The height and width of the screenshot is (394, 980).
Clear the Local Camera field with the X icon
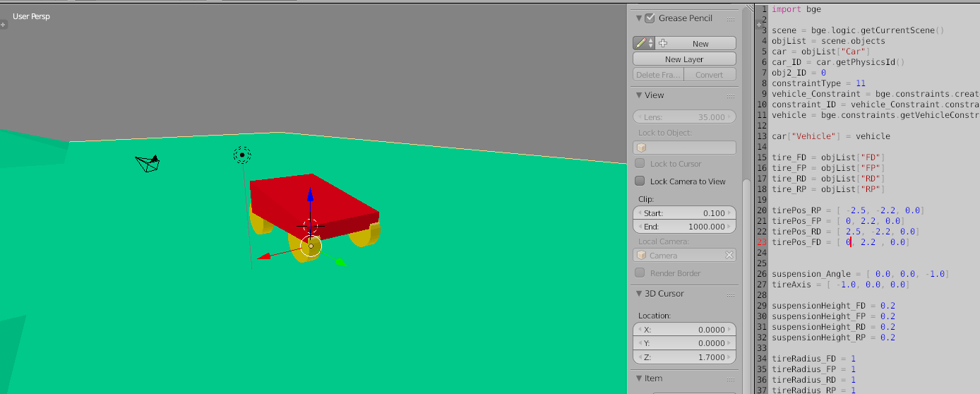coord(729,256)
